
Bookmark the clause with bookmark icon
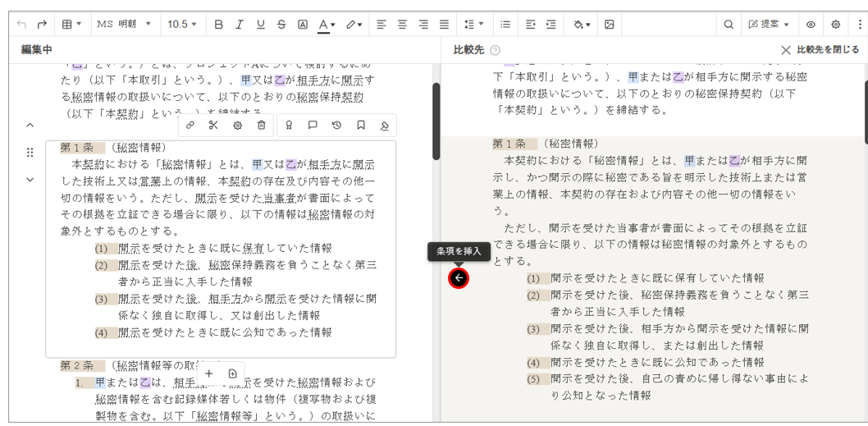(360, 126)
